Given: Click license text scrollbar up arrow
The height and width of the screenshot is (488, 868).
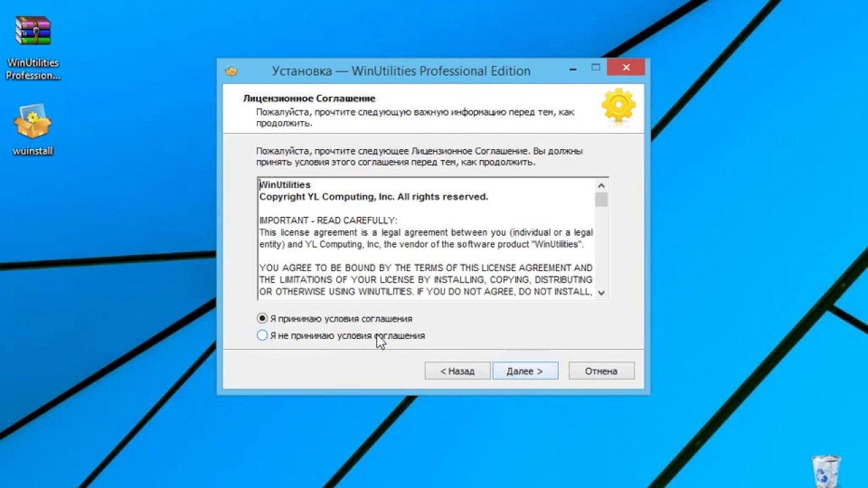Looking at the screenshot, I should coord(601,185).
